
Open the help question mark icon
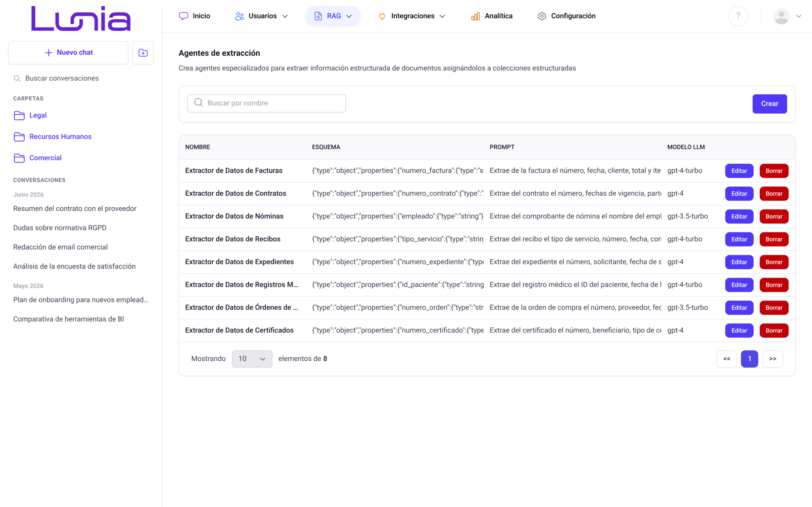pyautogui.click(x=738, y=16)
